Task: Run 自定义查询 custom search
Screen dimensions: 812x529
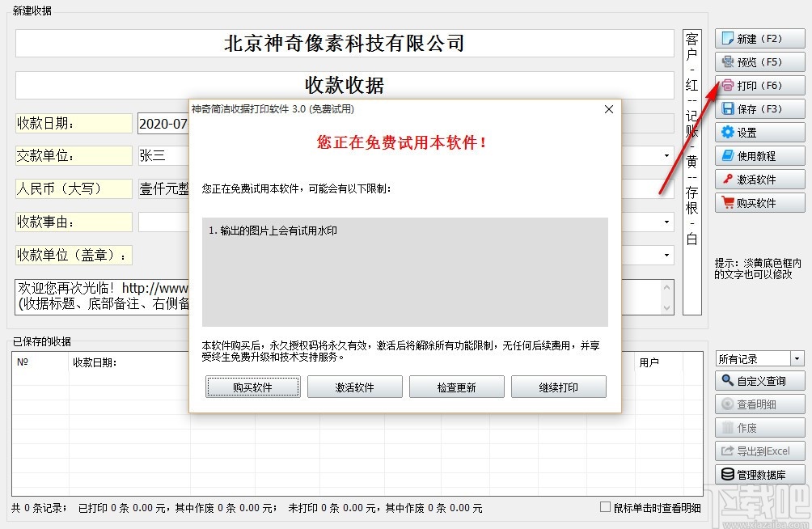Action: coord(759,380)
